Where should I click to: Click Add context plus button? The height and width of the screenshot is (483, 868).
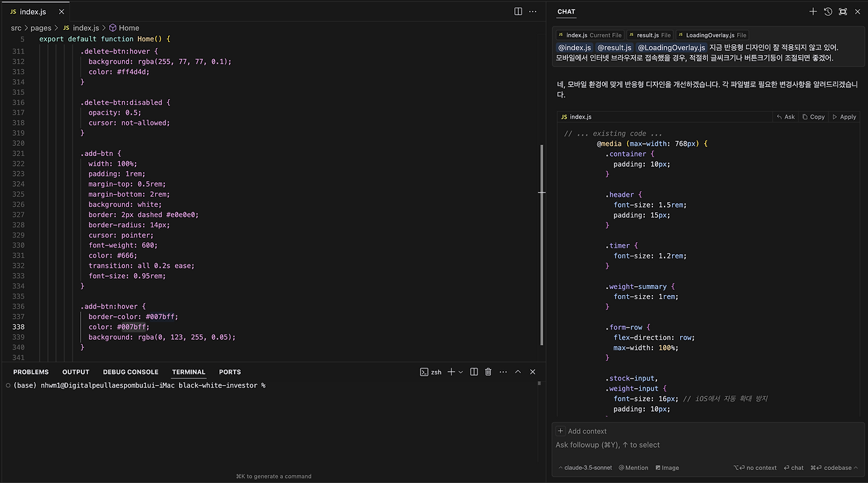tap(561, 431)
